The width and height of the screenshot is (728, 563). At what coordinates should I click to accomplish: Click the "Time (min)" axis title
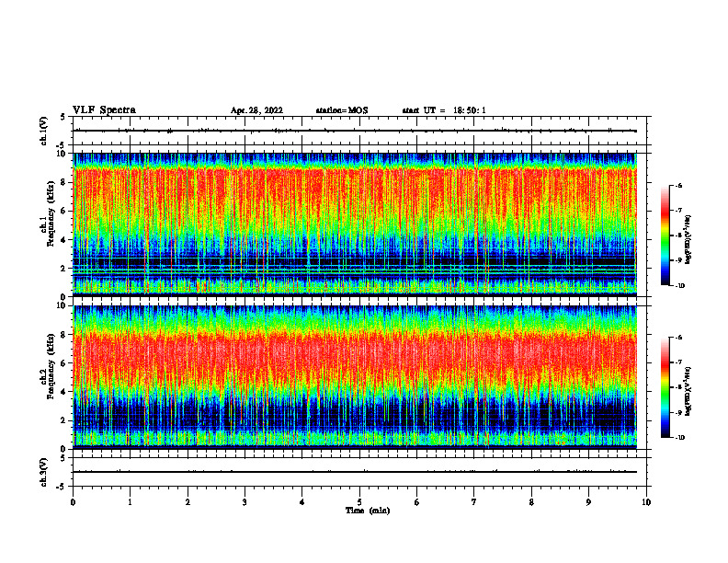tap(368, 511)
